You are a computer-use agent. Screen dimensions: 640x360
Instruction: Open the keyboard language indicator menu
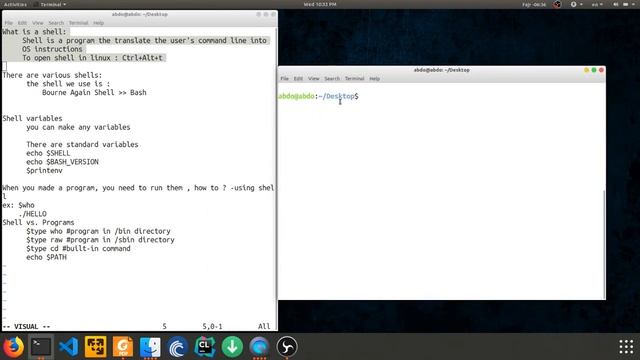597,4
